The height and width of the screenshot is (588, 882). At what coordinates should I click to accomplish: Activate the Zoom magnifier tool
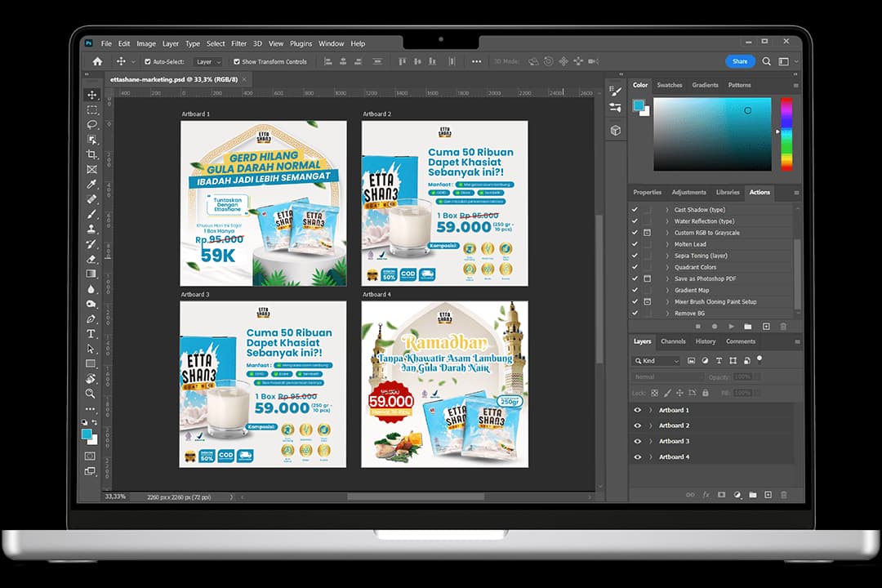click(x=91, y=394)
